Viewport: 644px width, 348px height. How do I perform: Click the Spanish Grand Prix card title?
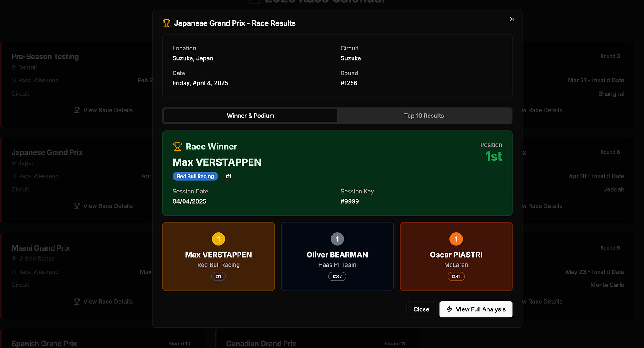coord(44,344)
